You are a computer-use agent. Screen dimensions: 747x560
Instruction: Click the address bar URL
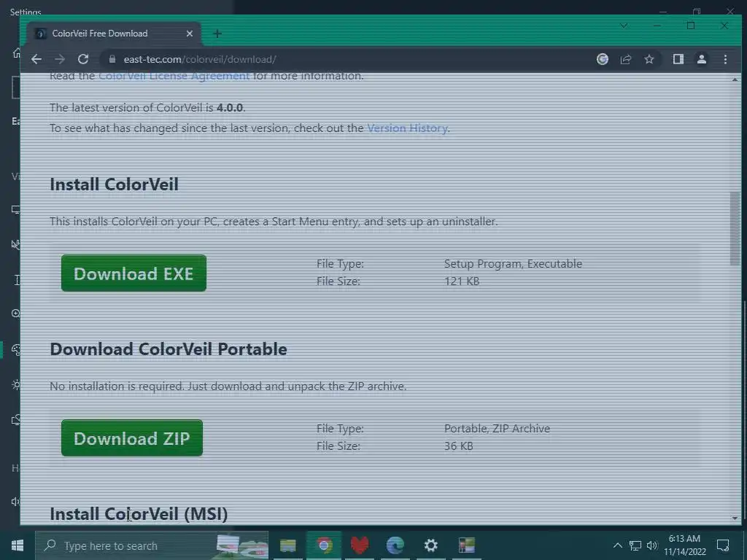[x=200, y=59]
